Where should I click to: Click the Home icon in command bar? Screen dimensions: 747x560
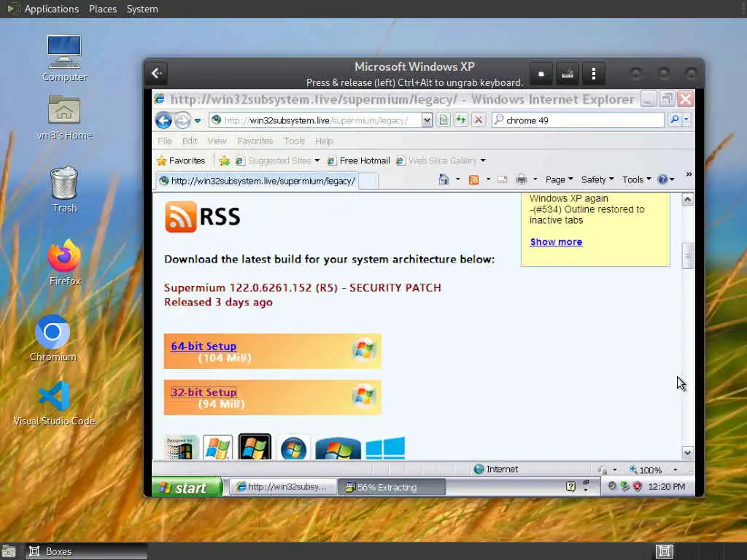click(444, 179)
